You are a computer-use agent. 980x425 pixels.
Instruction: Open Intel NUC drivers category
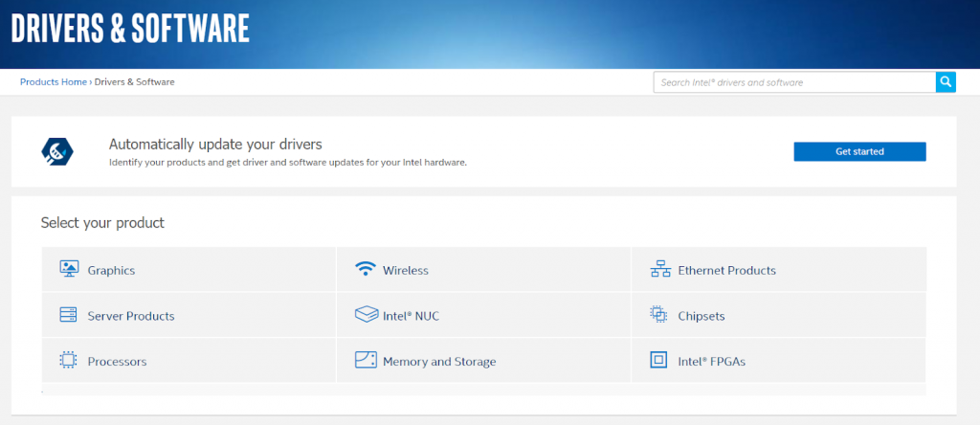point(483,315)
